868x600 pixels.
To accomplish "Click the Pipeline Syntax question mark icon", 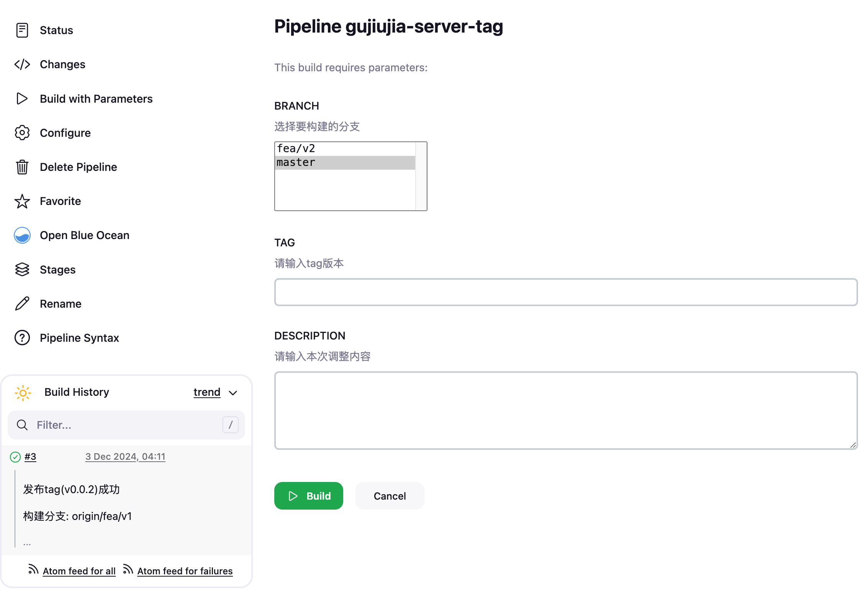I will click(x=22, y=338).
